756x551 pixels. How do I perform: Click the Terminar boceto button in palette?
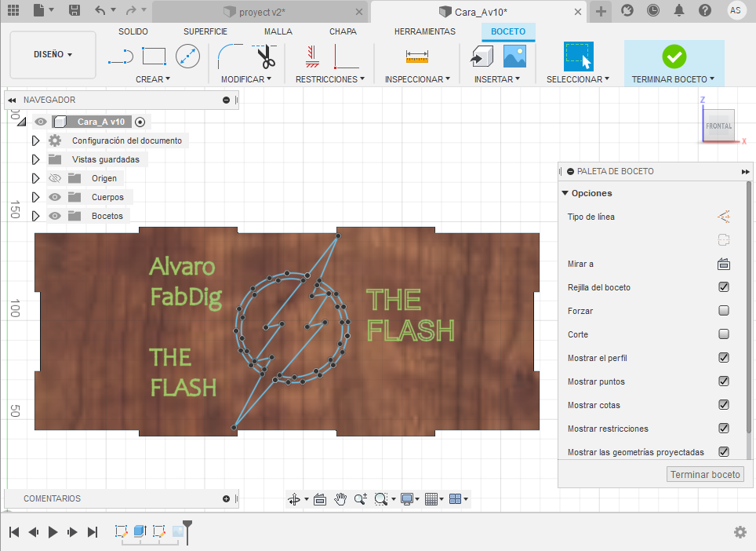tap(705, 475)
